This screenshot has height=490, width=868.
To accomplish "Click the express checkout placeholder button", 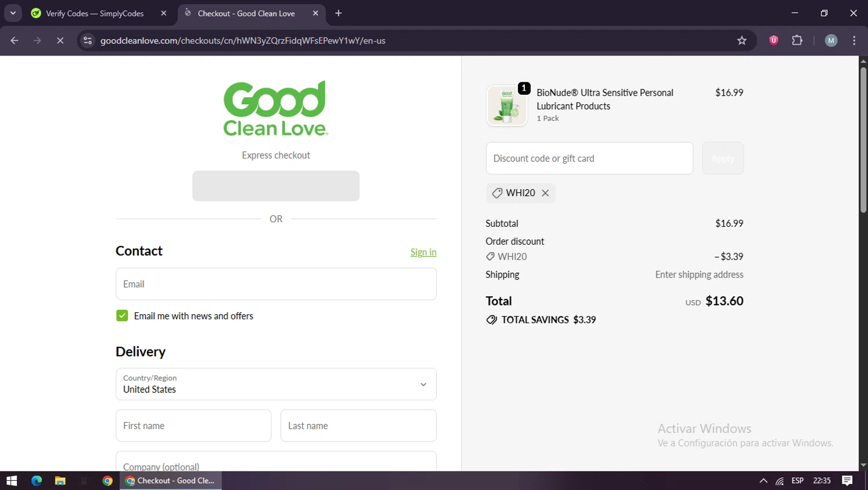I will pos(276,186).
